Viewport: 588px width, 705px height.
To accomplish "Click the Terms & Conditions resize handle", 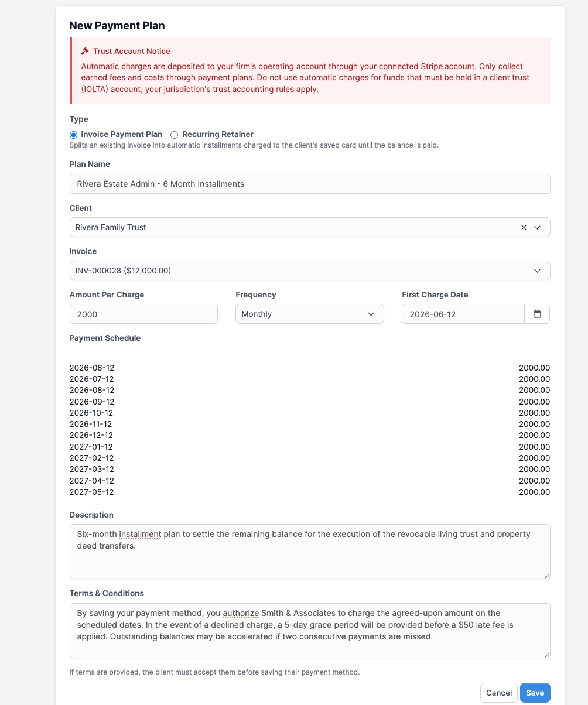I will click(x=546, y=654).
